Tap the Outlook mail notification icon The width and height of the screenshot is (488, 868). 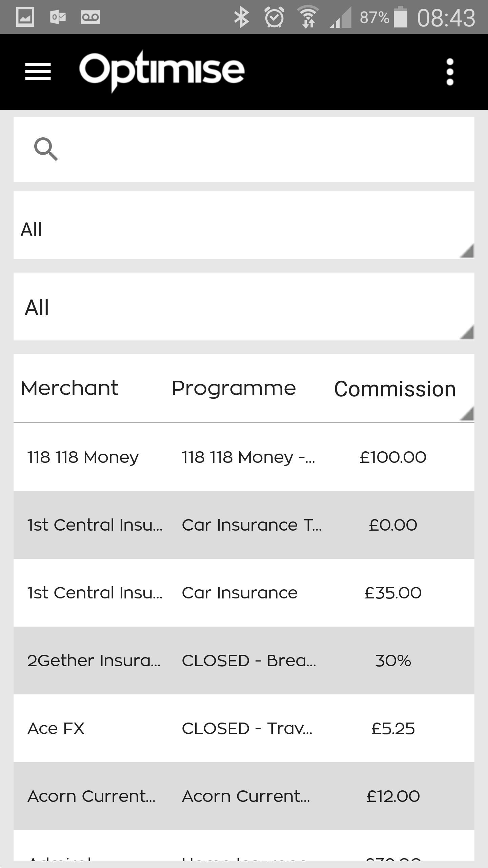pyautogui.click(x=58, y=17)
